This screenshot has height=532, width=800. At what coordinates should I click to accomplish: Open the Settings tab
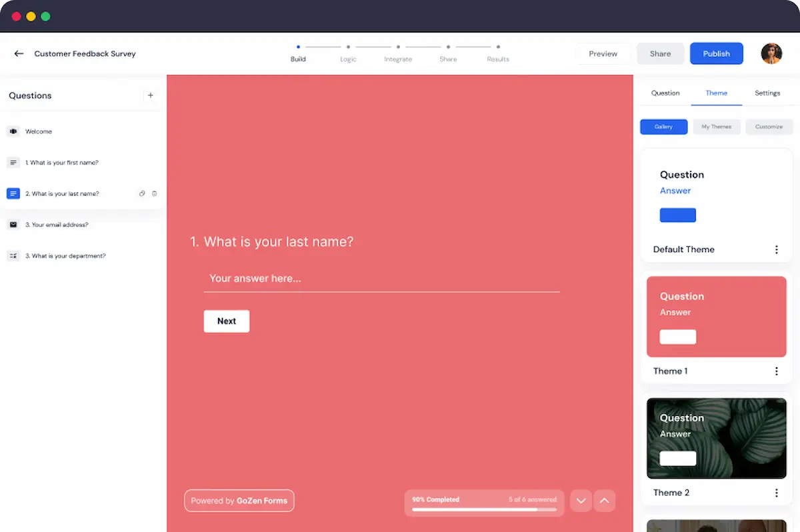coord(767,93)
